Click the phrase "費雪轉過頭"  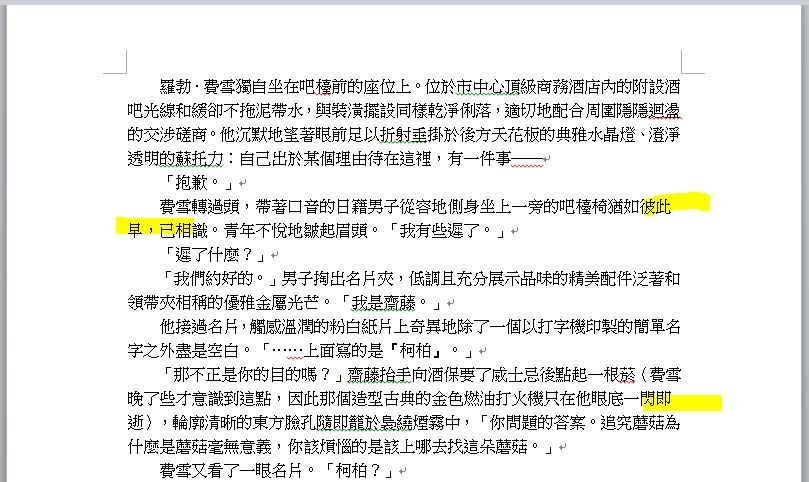pyautogui.click(x=199, y=206)
